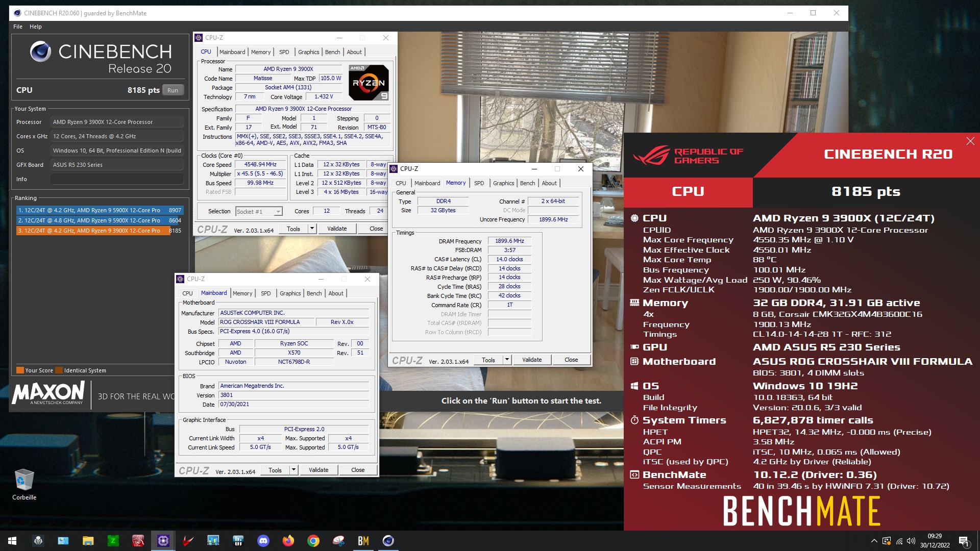Close the BenchMate Cinebench R20 result overlay
The height and width of the screenshot is (551, 980).
point(970,141)
